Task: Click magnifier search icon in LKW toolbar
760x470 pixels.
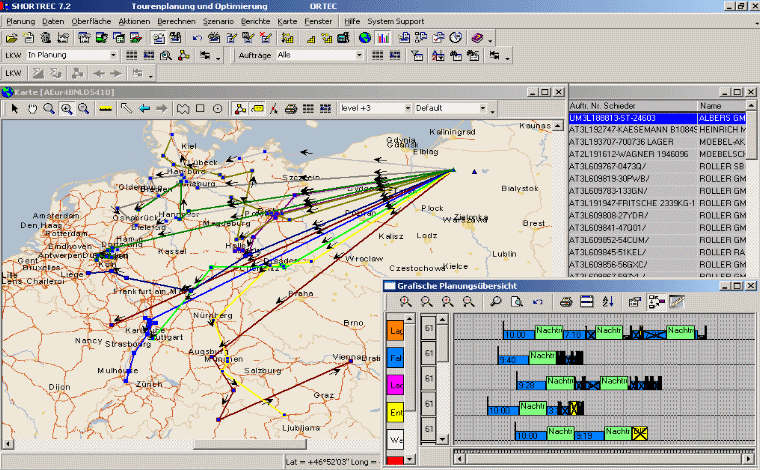Action: (166, 56)
